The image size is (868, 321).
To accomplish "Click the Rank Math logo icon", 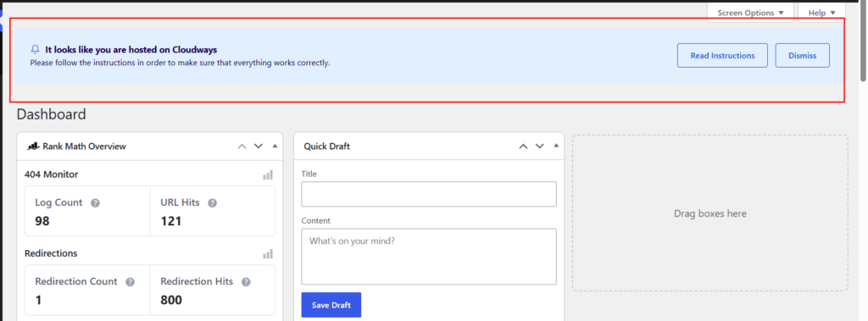I will [x=33, y=147].
